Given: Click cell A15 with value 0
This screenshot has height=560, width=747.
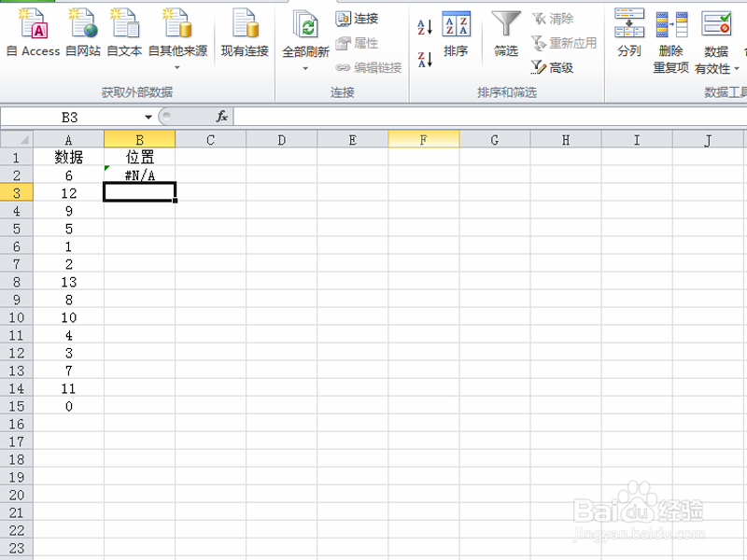Looking at the screenshot, I should (x=68, y=406).
